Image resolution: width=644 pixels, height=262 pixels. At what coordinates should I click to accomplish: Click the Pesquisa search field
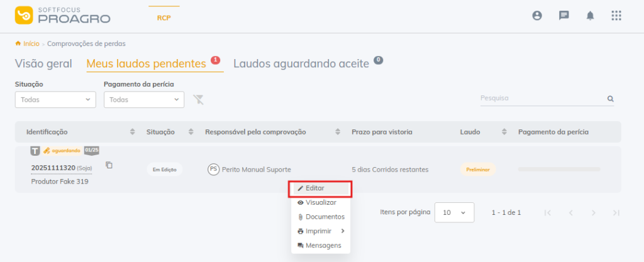coord(541,98)
